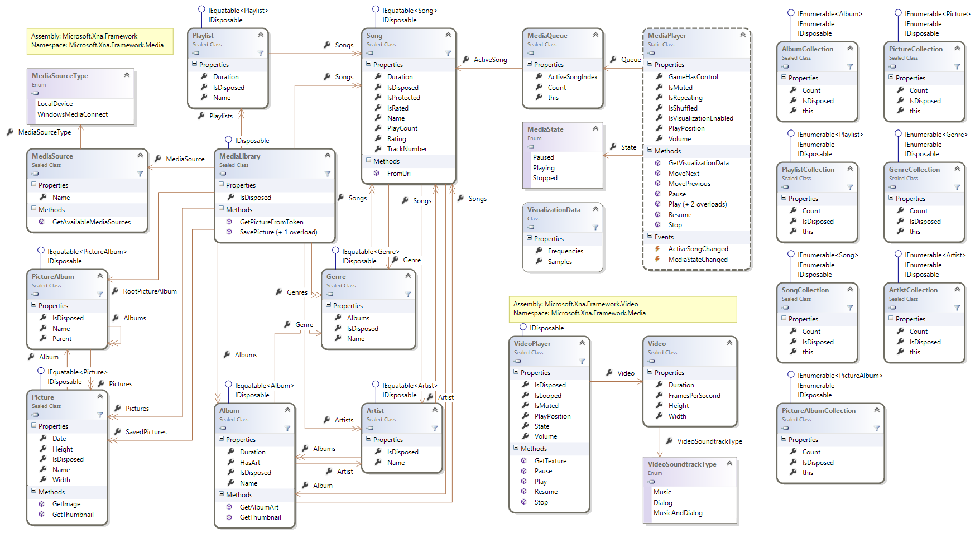This screenshot has width=980, height=533.
Task: Click the filter icon in MediaSource class
Action: [140, 174]
